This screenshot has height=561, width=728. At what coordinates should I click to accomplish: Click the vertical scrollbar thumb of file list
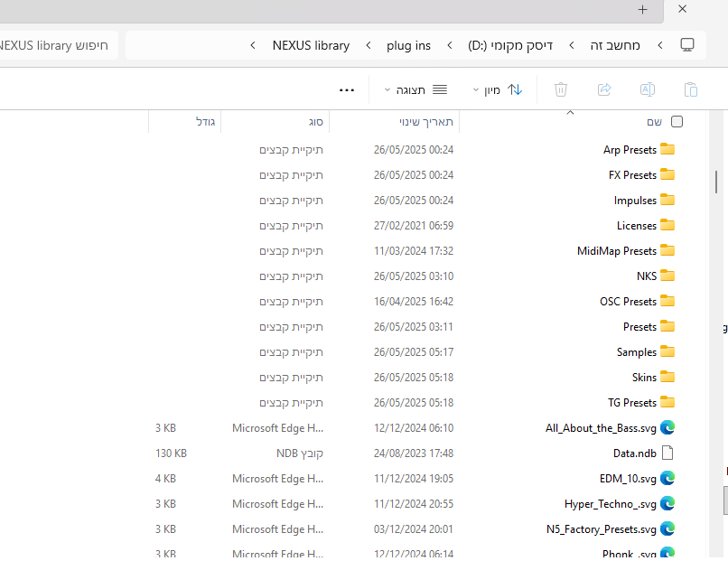coord(716,182)
